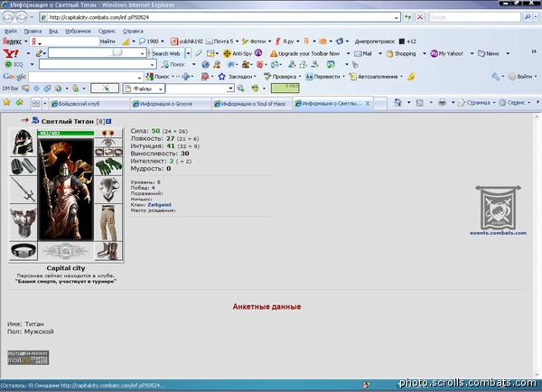The height and width of the screenshot is (392, 542).
Task: Click the beige pants slot icon
Action: 108,223
